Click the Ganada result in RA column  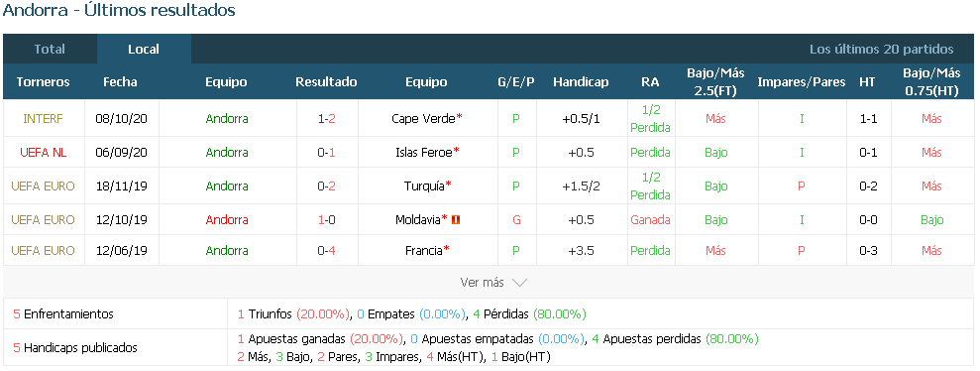pyautogui.click(x=650, y=219)
